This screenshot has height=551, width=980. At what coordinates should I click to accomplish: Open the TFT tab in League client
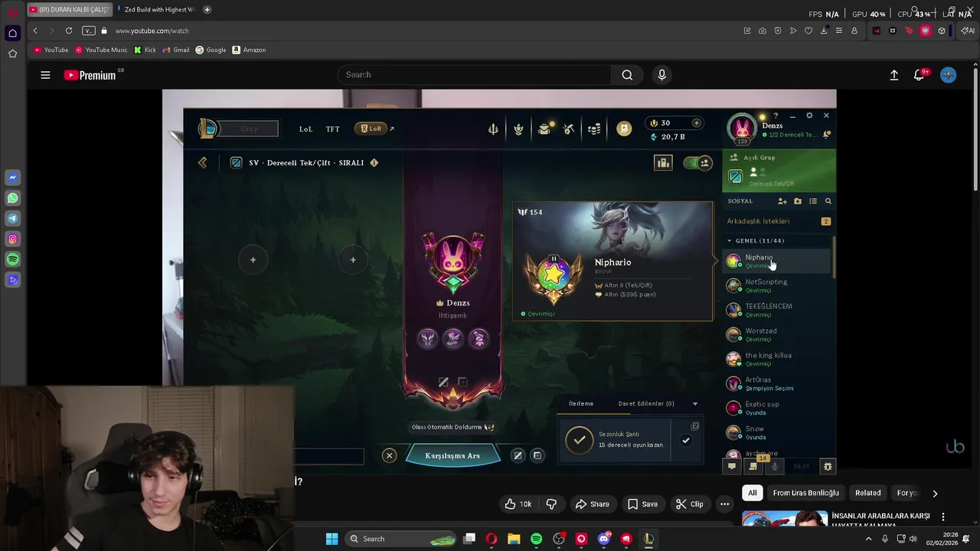click(x=333, y=129)
